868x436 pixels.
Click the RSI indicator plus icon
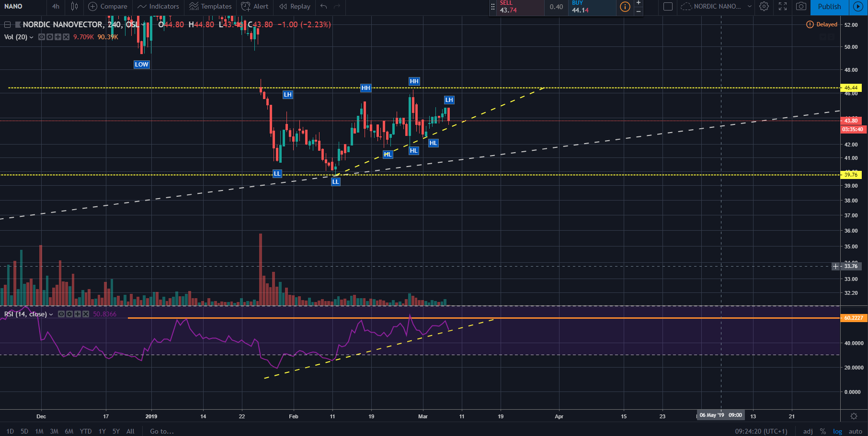[x=78, y=314]
